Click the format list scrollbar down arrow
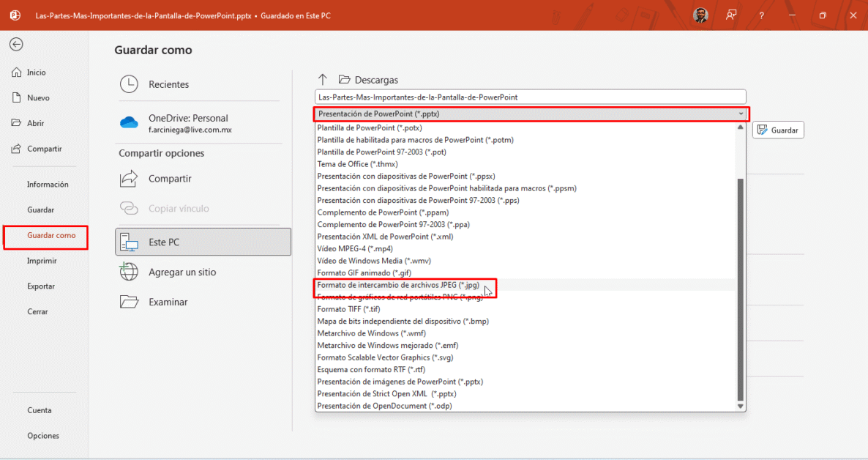868x460 pixels. coord(740,406)
